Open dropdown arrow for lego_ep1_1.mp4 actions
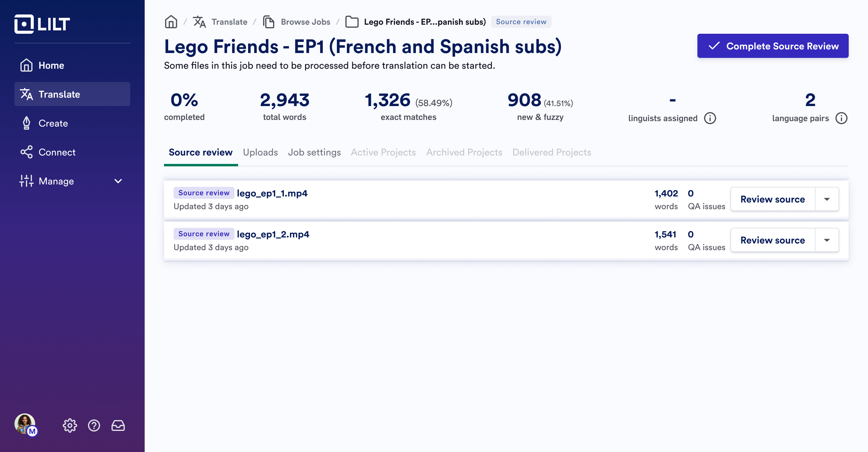The width and height of the screenshot is (868, 452). [826, 199]
